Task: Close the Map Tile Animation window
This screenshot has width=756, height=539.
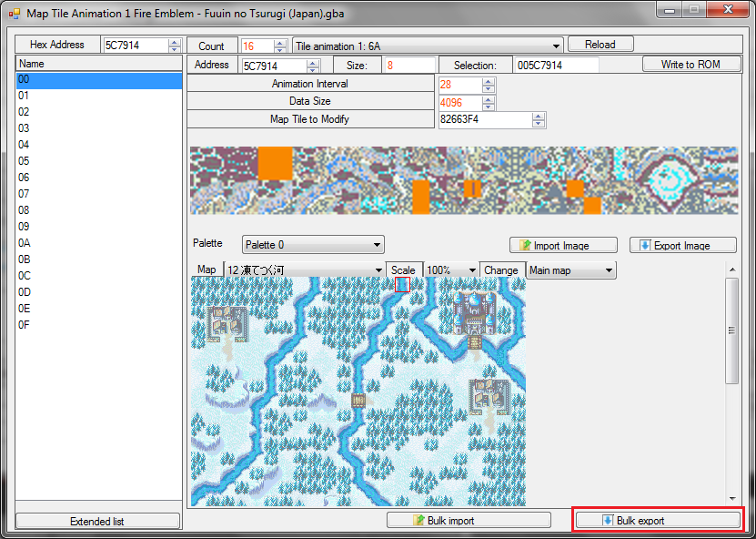Action: pos(728,10)
